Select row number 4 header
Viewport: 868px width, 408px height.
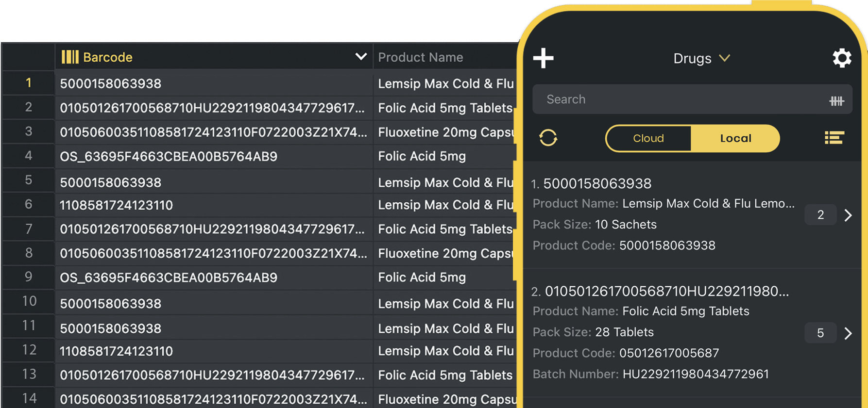[x=29, y=156]
